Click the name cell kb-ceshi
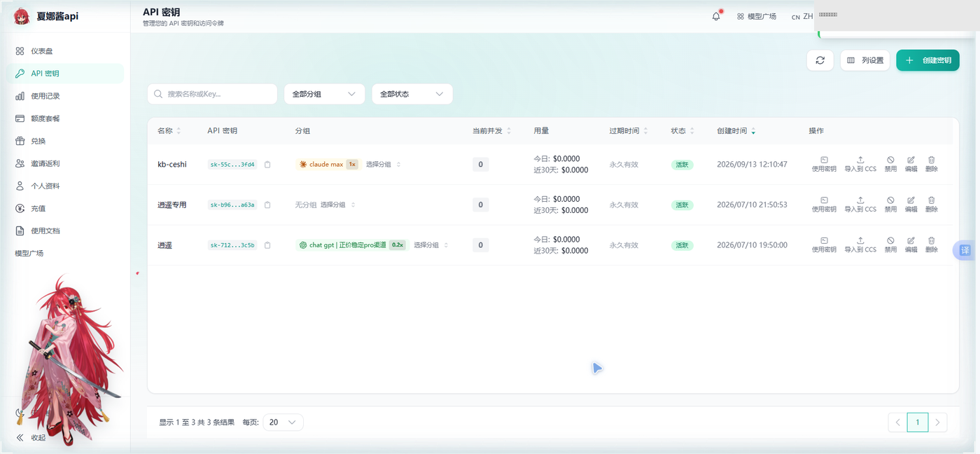This screenshot has width=980, height=454. 172,165
